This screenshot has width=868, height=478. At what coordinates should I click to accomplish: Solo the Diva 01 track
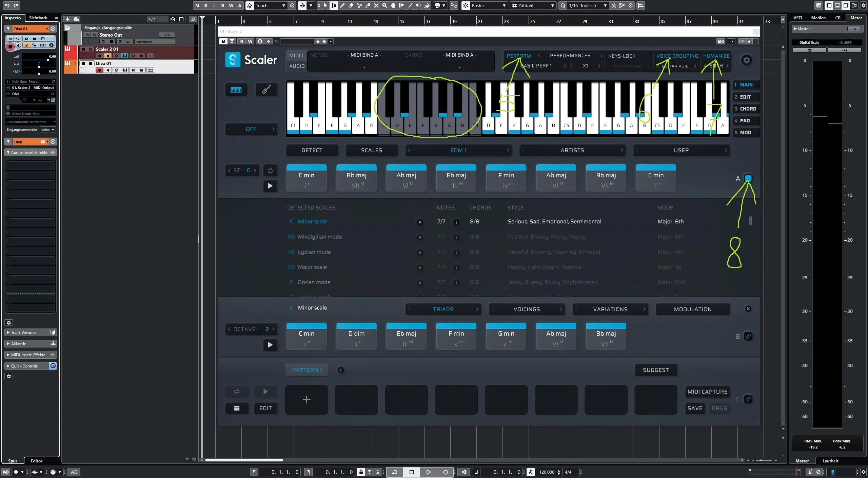tap(91, 63)
